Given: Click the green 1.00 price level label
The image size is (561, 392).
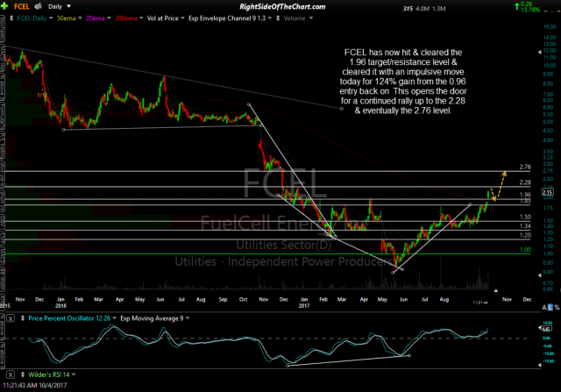Looking at the screenshot, I should point(525,250).
